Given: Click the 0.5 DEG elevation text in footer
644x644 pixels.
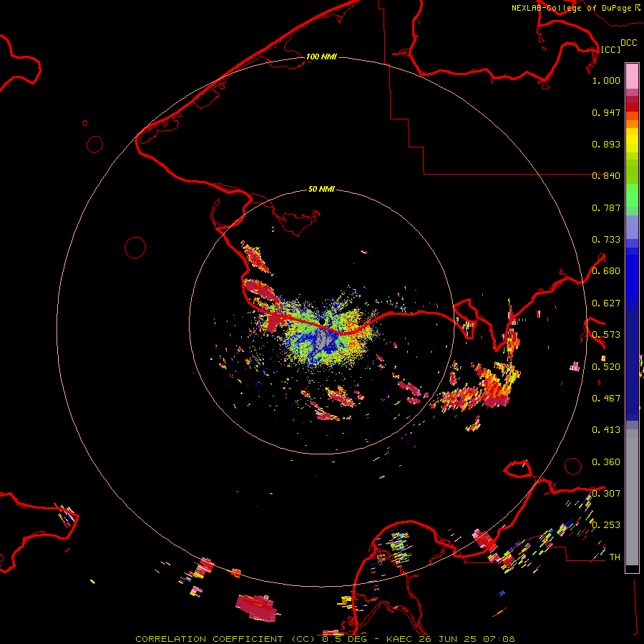Looking at the screenshot, I should [345, 639].
